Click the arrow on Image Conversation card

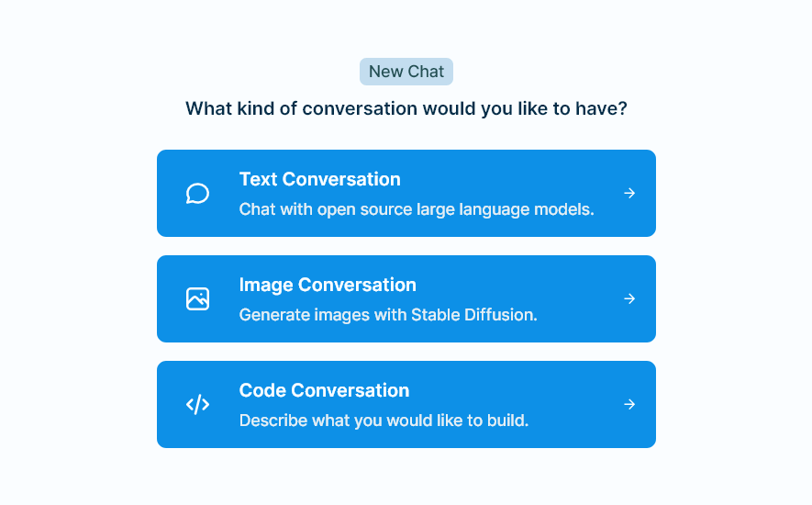pyautogui.click(x=629, y=298)
